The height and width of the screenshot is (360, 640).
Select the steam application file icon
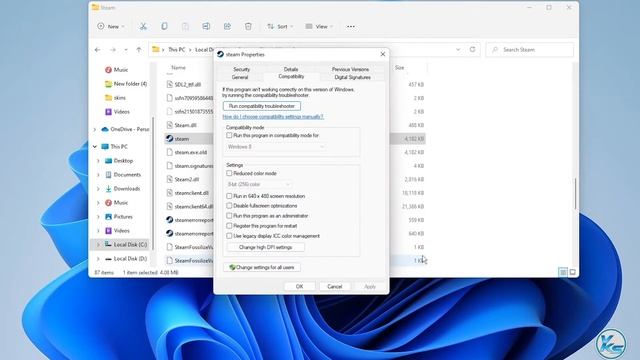pyautogui.click(x=169, y=139)
